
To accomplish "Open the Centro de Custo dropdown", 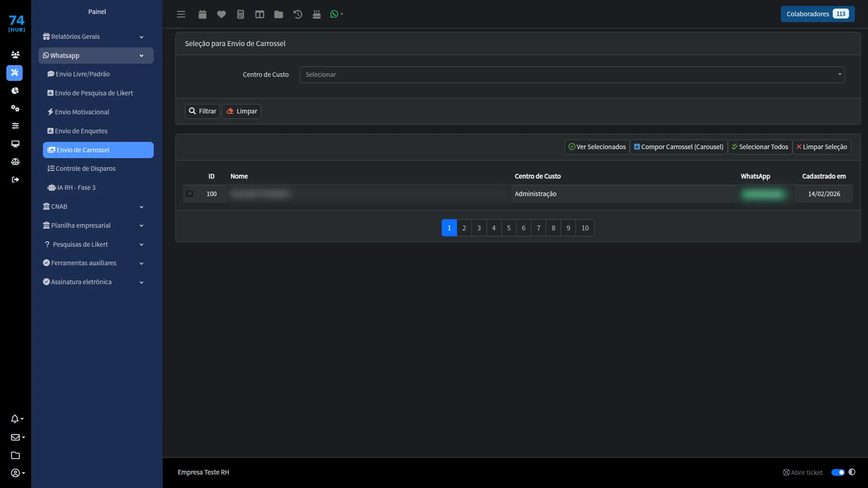I will pos(572,75).
